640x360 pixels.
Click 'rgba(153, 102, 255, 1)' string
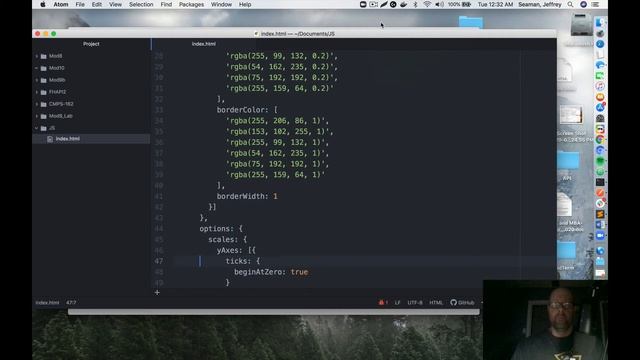[278, 131]
